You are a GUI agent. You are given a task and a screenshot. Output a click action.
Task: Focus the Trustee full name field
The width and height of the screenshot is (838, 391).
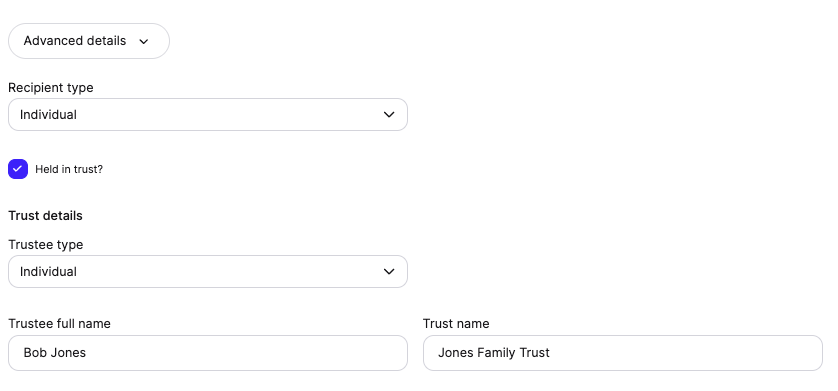(x=208, y=353)
